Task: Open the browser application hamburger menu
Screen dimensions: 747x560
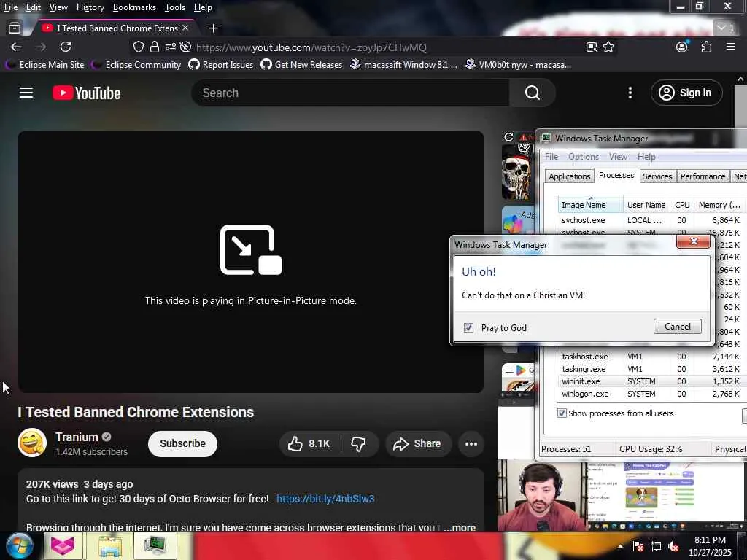Action: point(731,47)
